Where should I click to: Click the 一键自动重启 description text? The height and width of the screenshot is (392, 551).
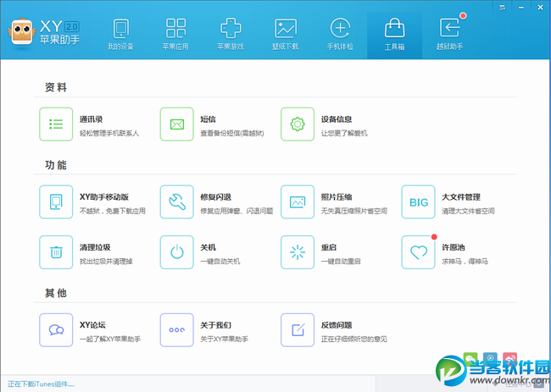point(341,262)
